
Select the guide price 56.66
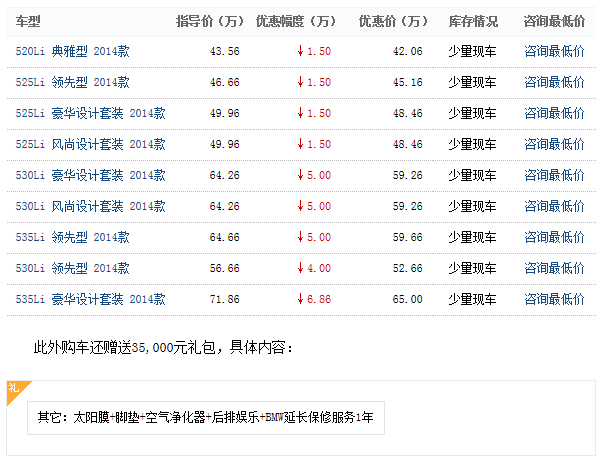(225, 268)
